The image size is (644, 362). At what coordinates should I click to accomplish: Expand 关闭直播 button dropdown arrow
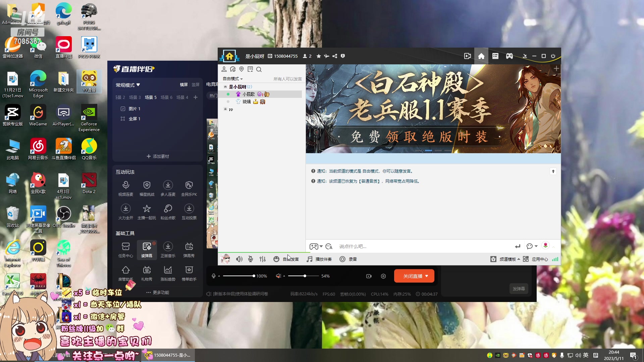(427, 276)
